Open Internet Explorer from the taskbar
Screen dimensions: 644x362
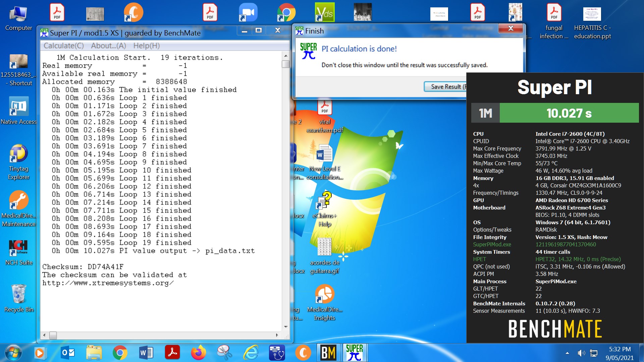tap(251, 353)
